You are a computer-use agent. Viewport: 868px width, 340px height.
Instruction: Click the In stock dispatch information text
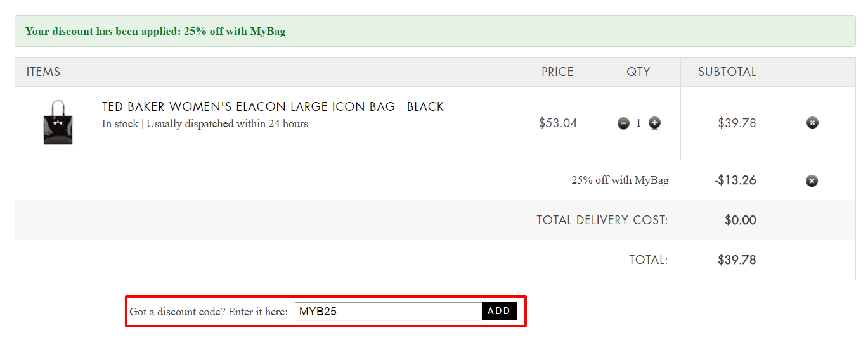tap(205, 124)
